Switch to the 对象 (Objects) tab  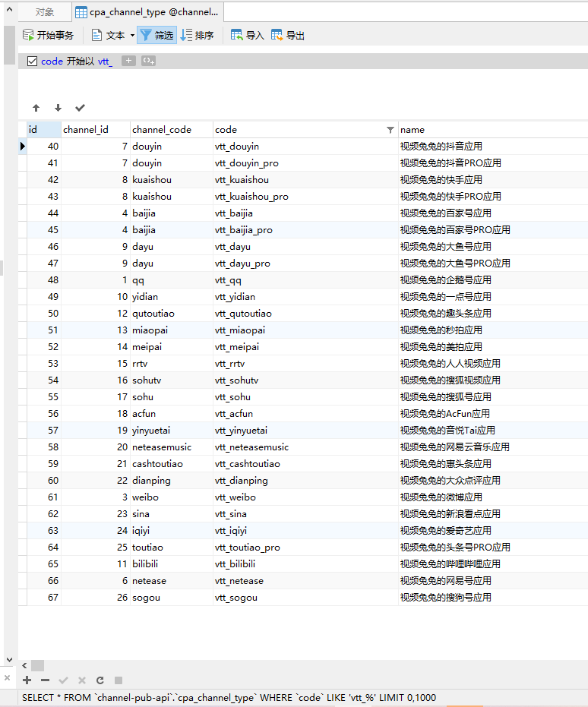pyautogui.click(x=45, y=12)
